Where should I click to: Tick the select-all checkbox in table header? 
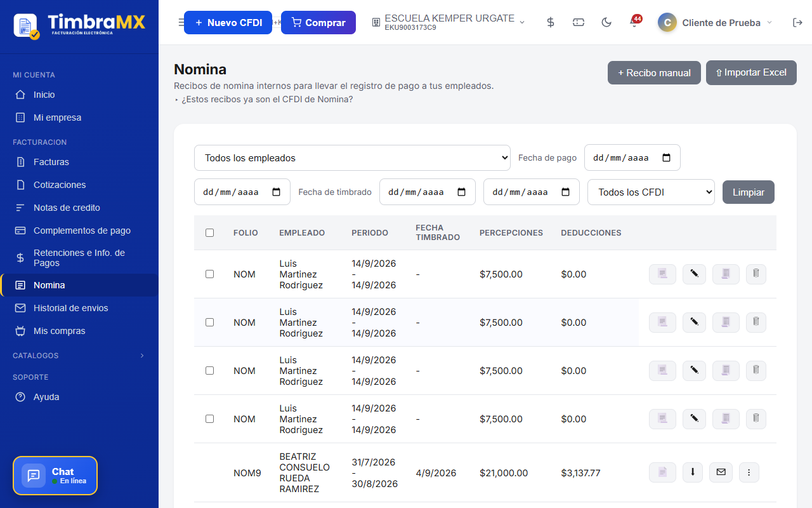pos(209,233)
